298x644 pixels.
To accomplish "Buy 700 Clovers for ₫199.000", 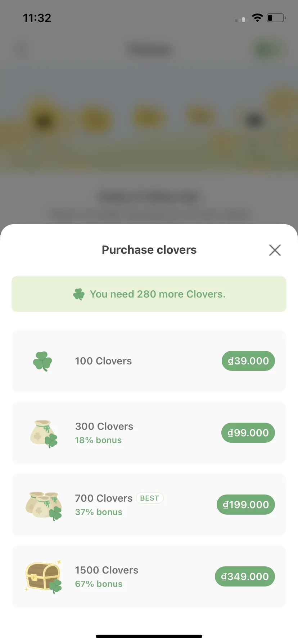I will 246,505.
